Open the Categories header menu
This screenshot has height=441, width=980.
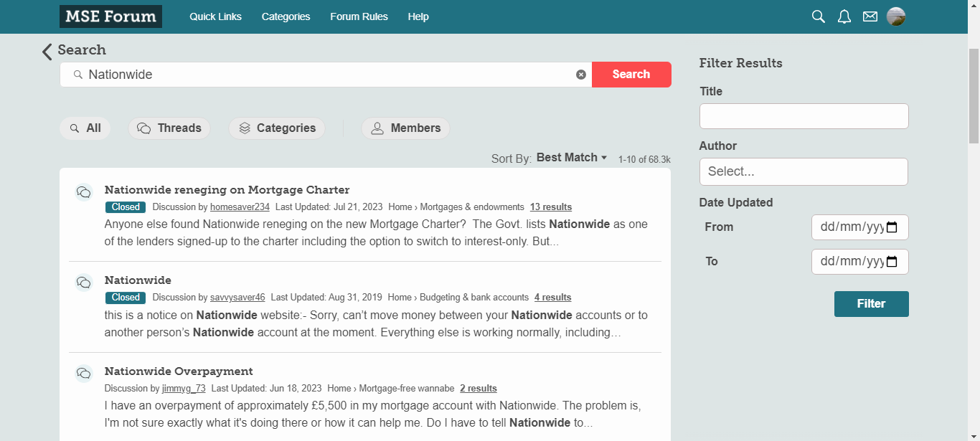(x=286, y=16)
